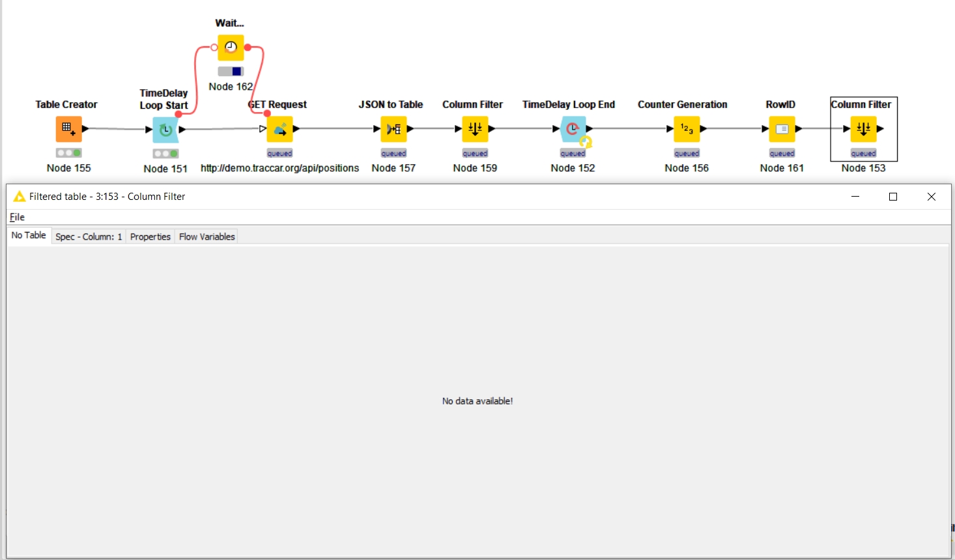The width and height of the screenshot is (955, 560).
Task: Minimize the Filtered table window
Action: tap(855, 197)
